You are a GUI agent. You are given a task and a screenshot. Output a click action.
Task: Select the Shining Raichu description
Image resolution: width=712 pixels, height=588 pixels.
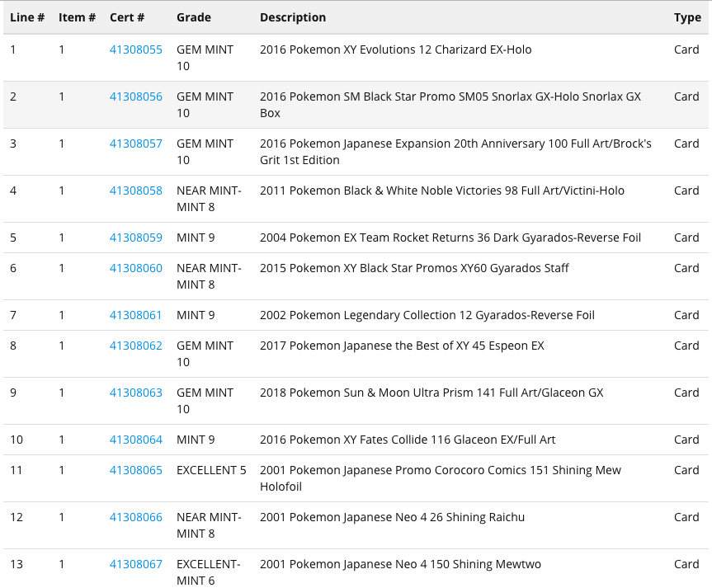point(393,518)
